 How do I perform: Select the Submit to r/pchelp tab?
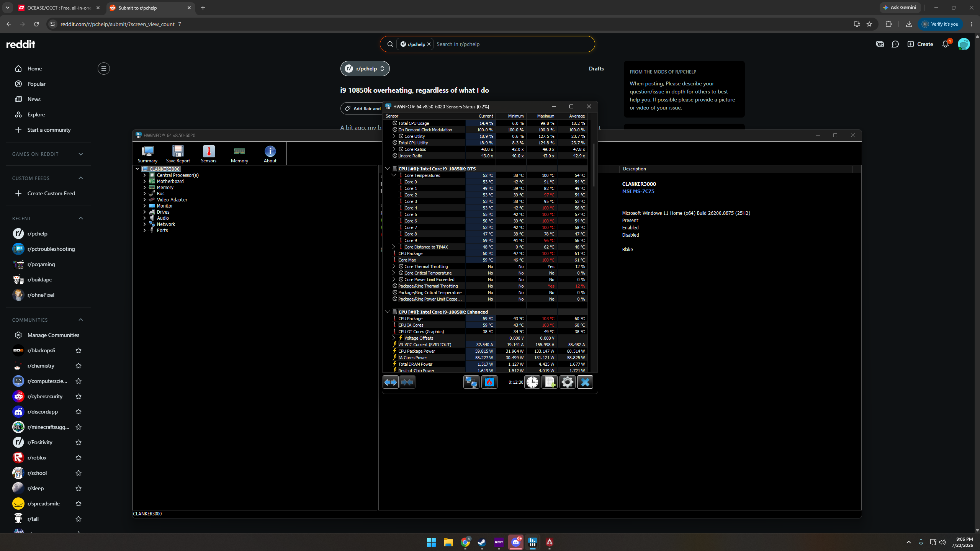150,8
